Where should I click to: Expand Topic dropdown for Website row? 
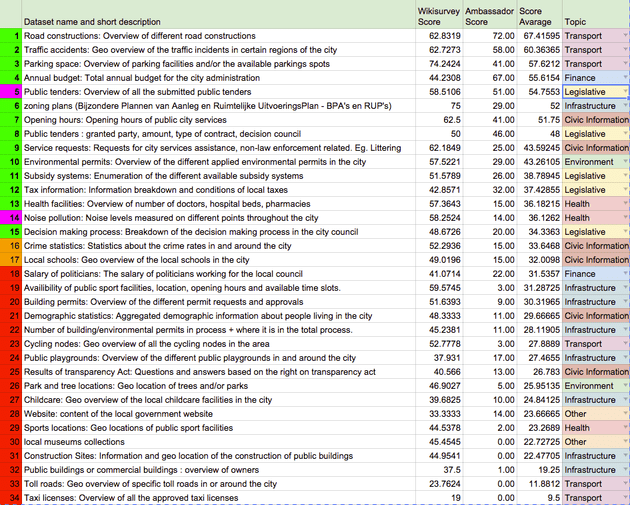pos(624,413)
